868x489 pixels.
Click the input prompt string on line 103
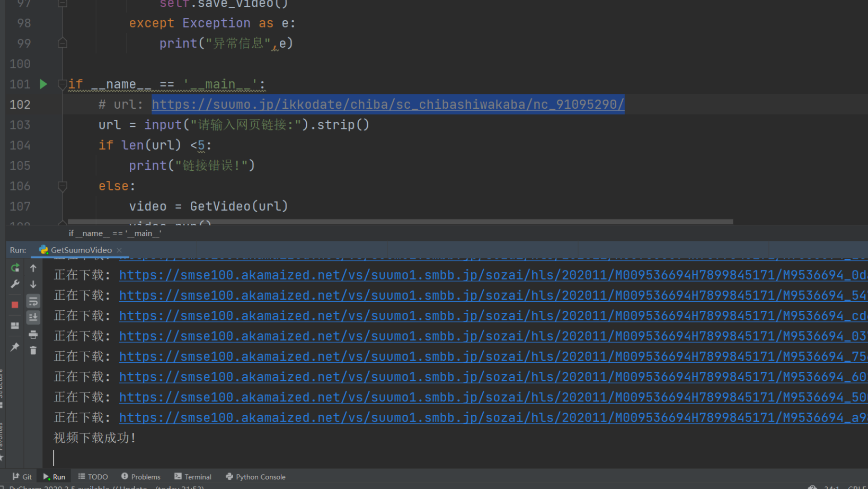[246, 125]
